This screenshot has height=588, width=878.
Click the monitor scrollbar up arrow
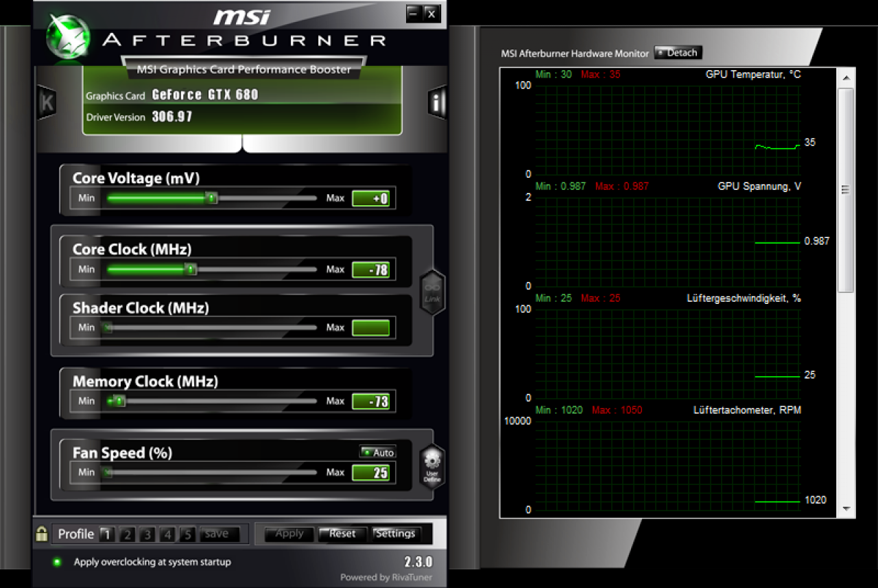tap(846, 77)
